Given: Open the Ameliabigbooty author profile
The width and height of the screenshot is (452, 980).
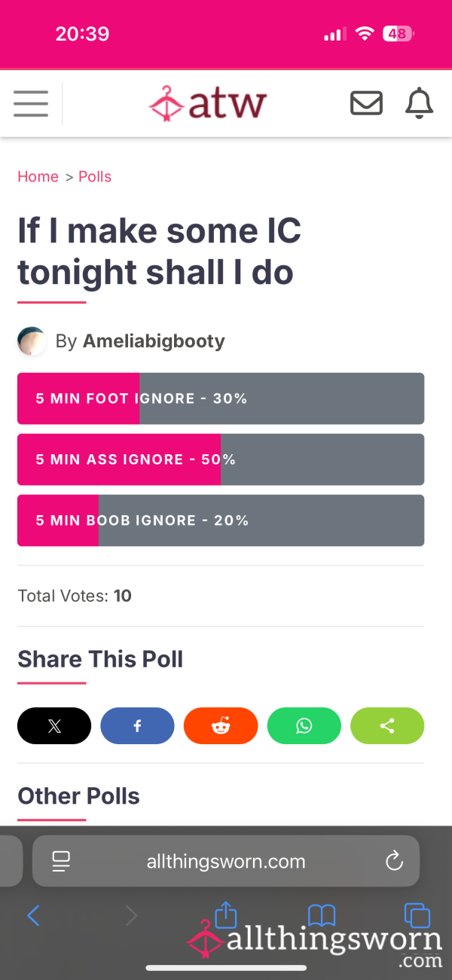Looking at the screenshot, I should click(154, 341).
